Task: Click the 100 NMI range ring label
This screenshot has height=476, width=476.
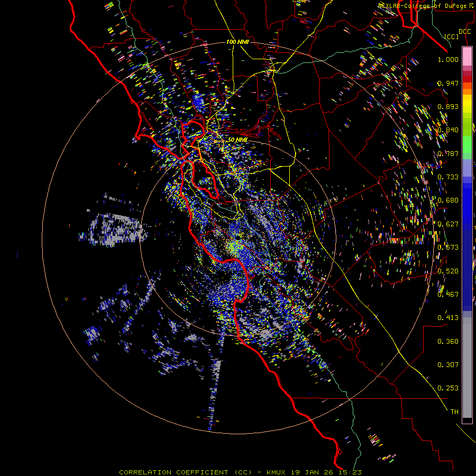Action: tap(237, 42)
